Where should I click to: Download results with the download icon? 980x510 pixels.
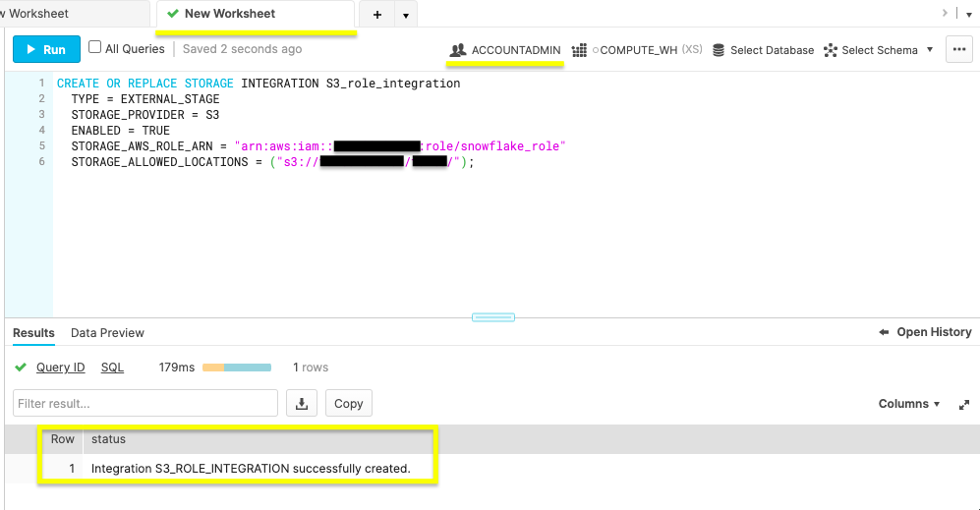(302, 403)
